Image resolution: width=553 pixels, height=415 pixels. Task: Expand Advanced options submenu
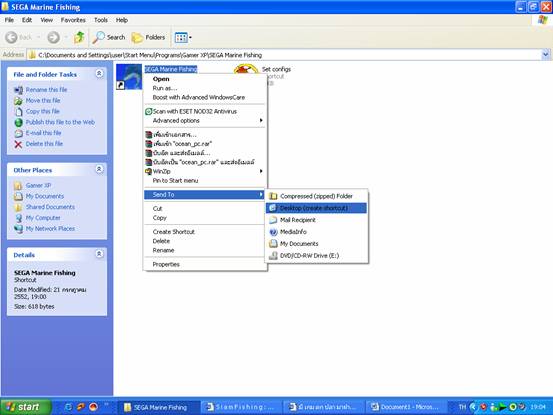[205, 121]
